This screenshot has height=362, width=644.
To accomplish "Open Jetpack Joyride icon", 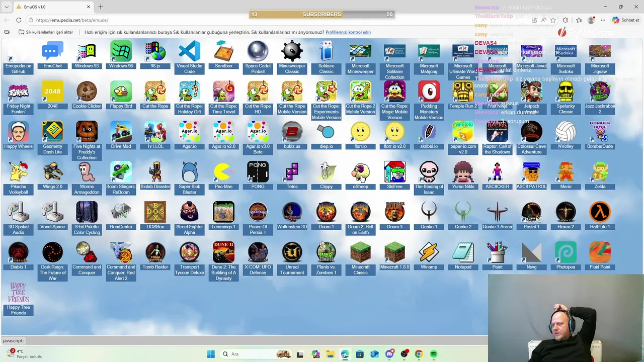I will (x=531, y=98).
